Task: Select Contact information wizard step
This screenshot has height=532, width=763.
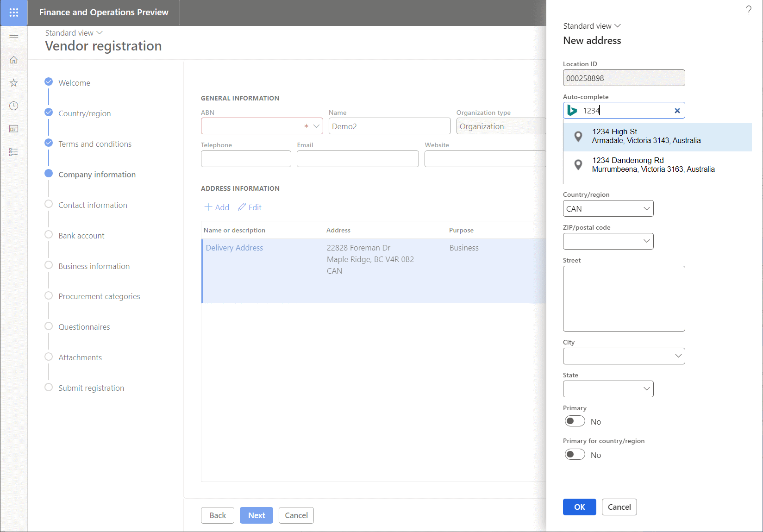Action: point(93,205)
